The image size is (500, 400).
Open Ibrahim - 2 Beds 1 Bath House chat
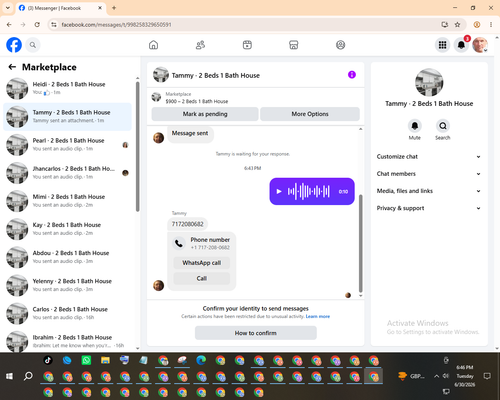click(67, 341)
